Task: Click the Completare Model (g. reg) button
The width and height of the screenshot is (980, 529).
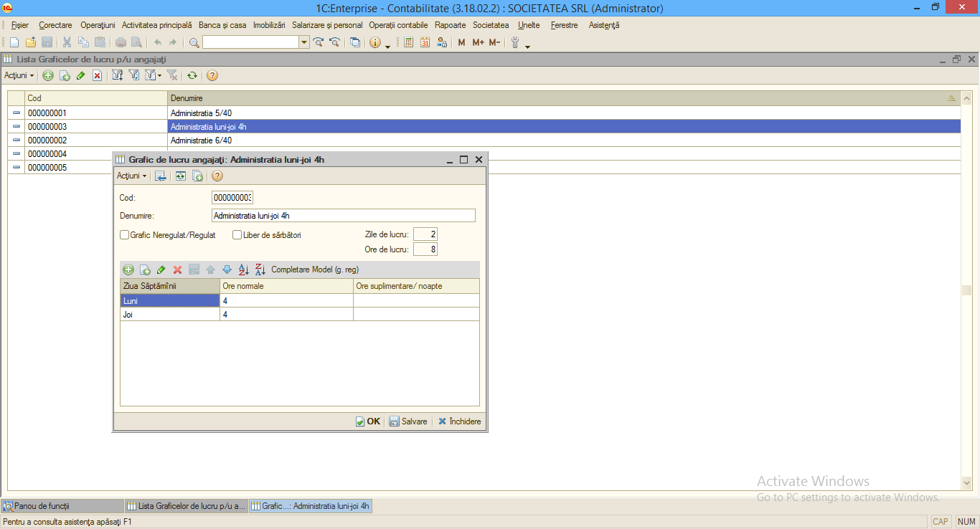Action: click(x=315, y=270)
